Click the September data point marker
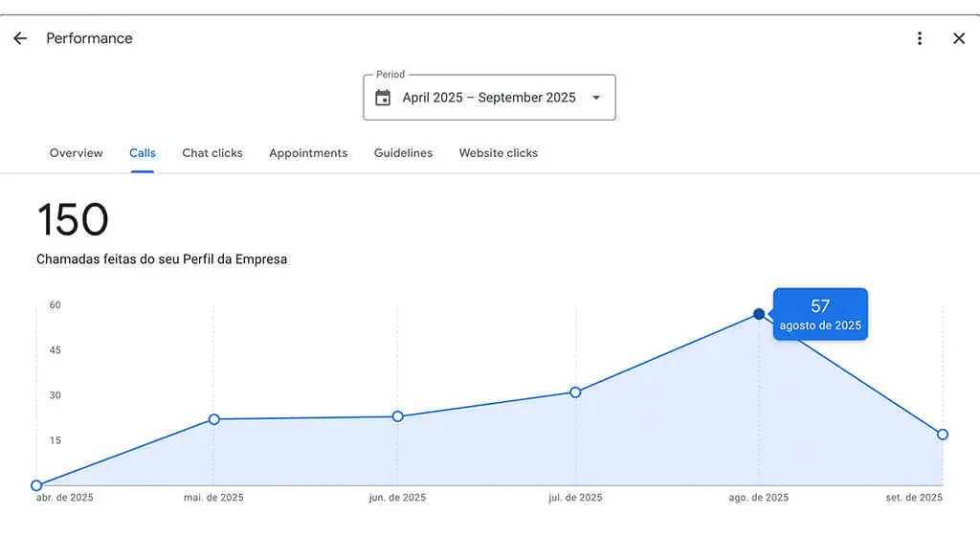 (943, 434)
